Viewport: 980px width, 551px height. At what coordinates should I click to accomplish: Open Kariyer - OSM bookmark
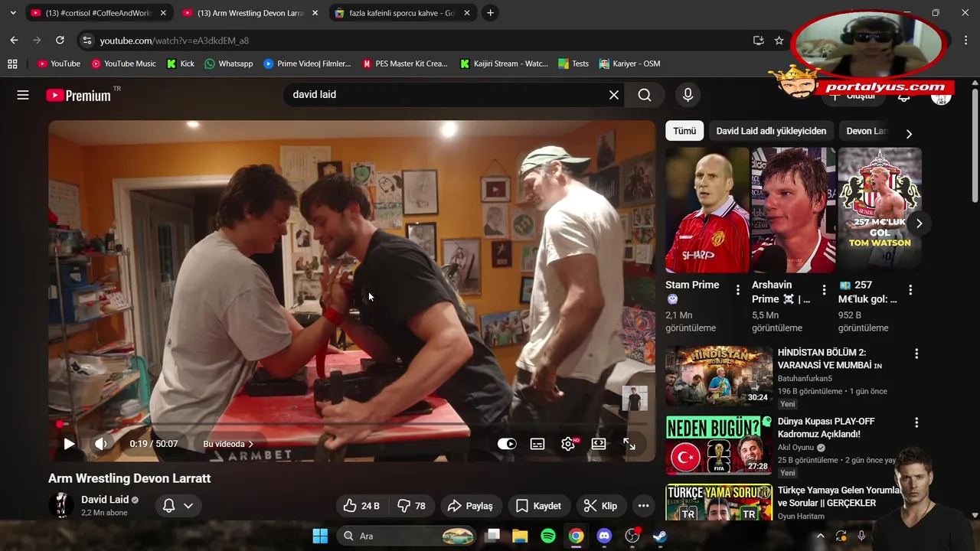(x=629, y=64)
